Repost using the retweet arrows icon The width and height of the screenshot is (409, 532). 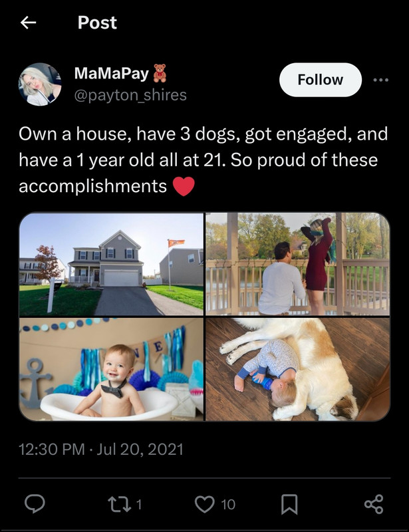pyautogui.click(x=119, y=504)
